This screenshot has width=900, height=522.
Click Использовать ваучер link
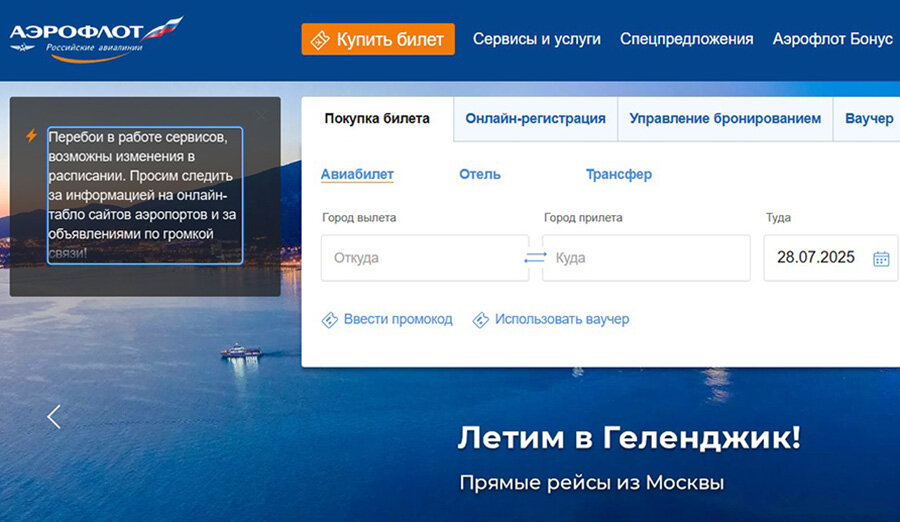(562, 319)
